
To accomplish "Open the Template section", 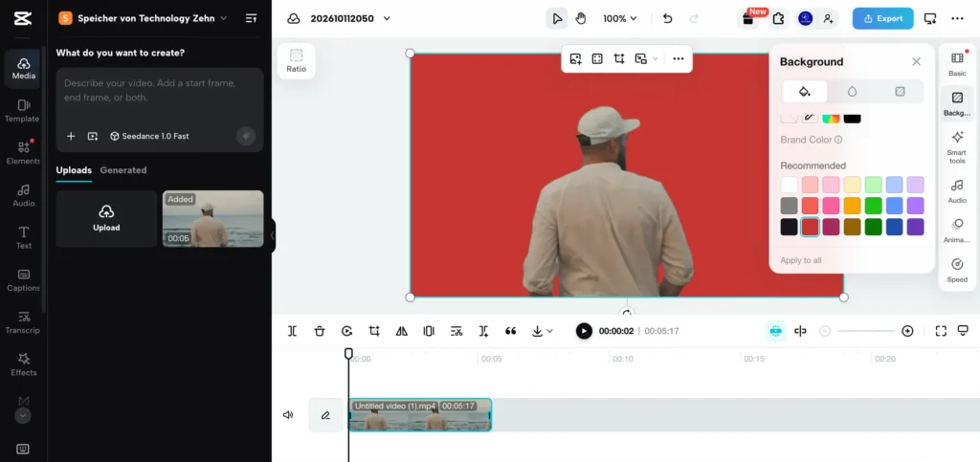I will coord(23,111).
